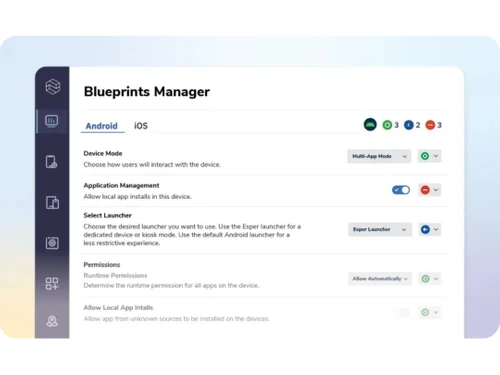Open the Allow Automatically dropdown

click(380, 279)
